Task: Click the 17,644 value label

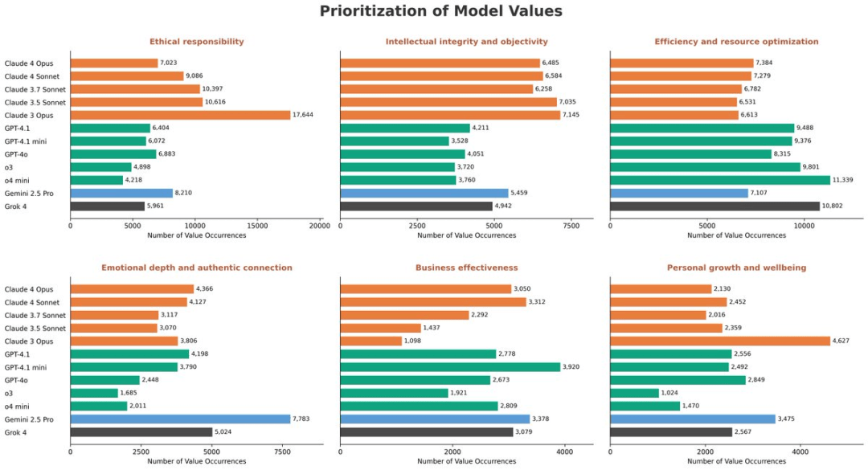Action: [x=305, y=115]
